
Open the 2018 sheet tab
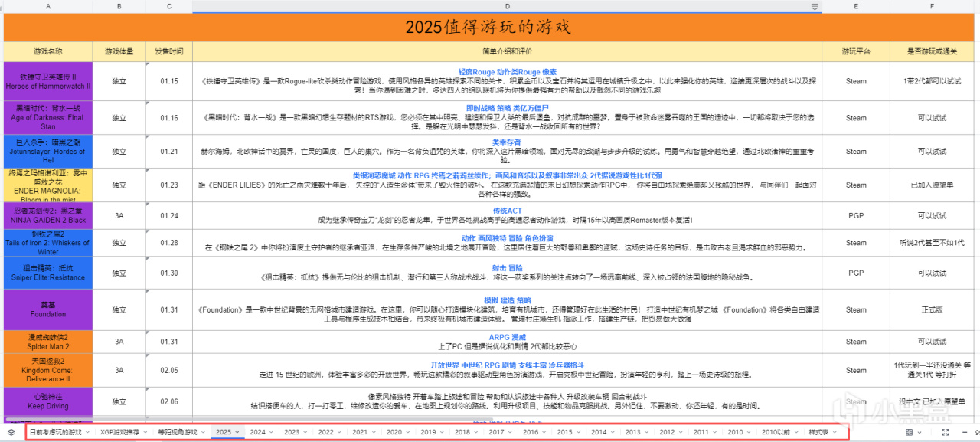click(x=462, y=432)
